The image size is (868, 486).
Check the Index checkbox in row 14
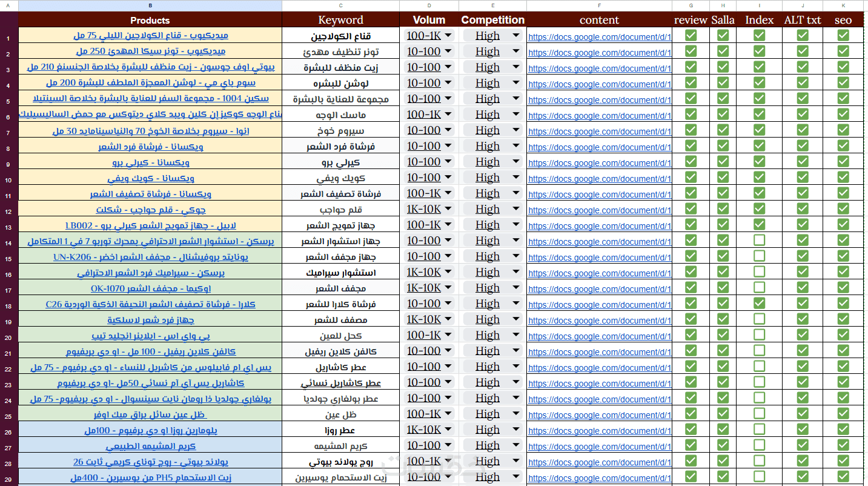point(759,240)
